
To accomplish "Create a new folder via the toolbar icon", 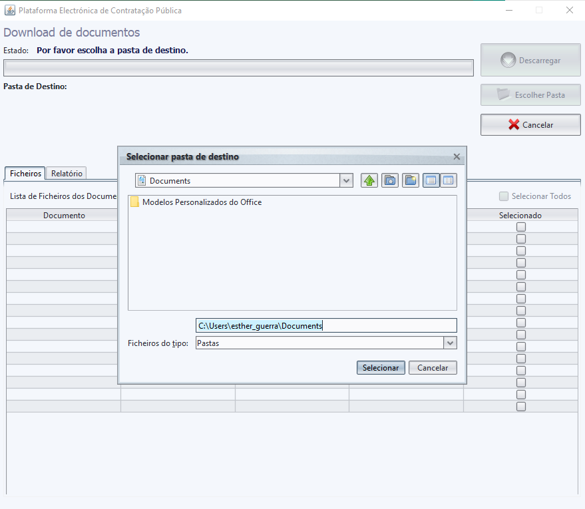I will click(410, 181).
